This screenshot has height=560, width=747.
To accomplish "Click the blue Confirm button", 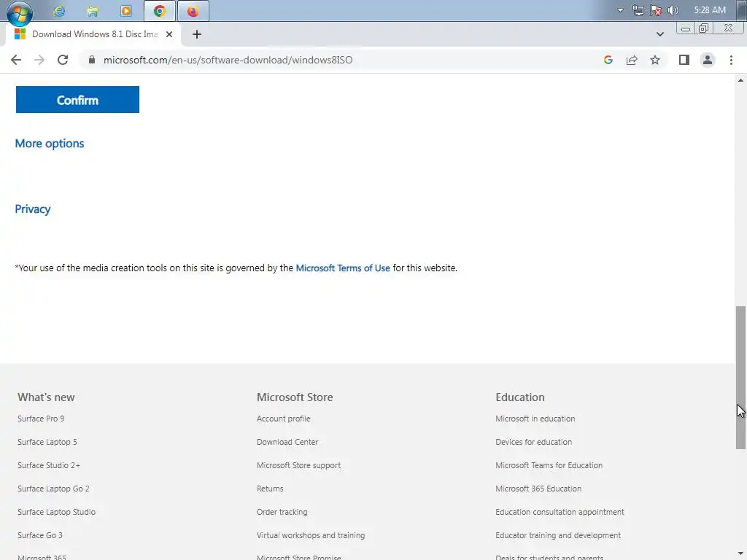I will (x=77, y=99).
